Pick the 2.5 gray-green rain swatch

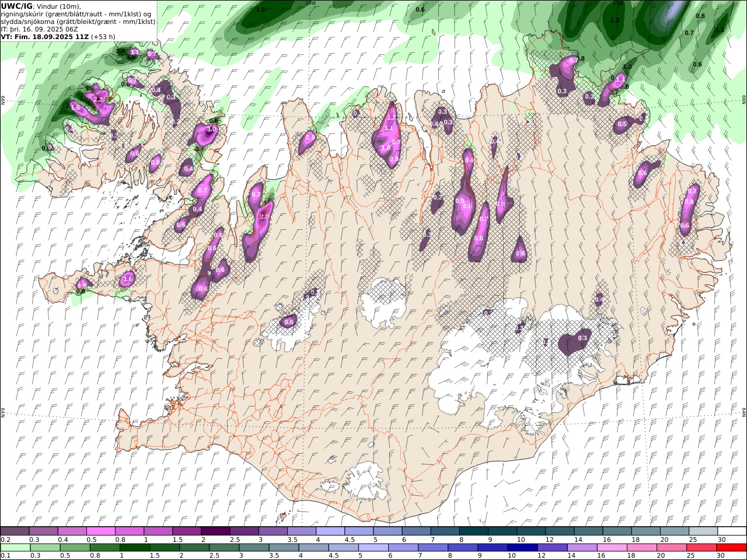(224, 547)
